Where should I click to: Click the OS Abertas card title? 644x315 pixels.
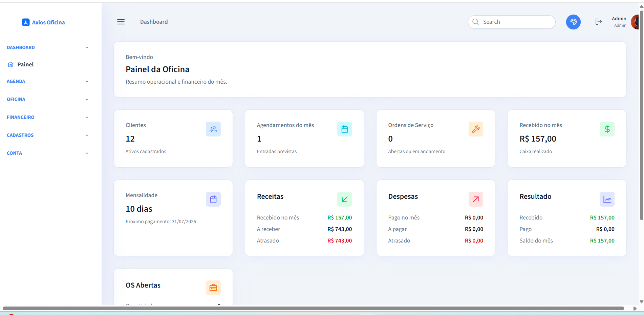[143, 285]
